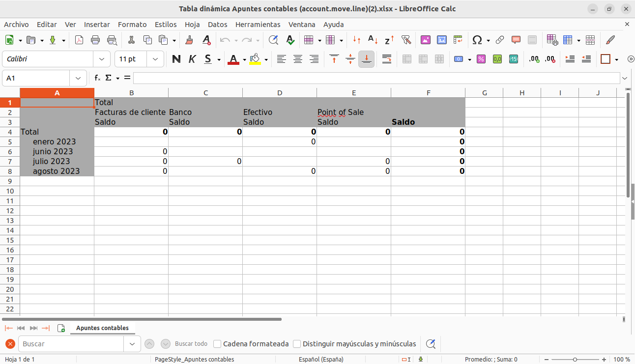
Task: Open the Herramientas menu
Action: [258, 25]
